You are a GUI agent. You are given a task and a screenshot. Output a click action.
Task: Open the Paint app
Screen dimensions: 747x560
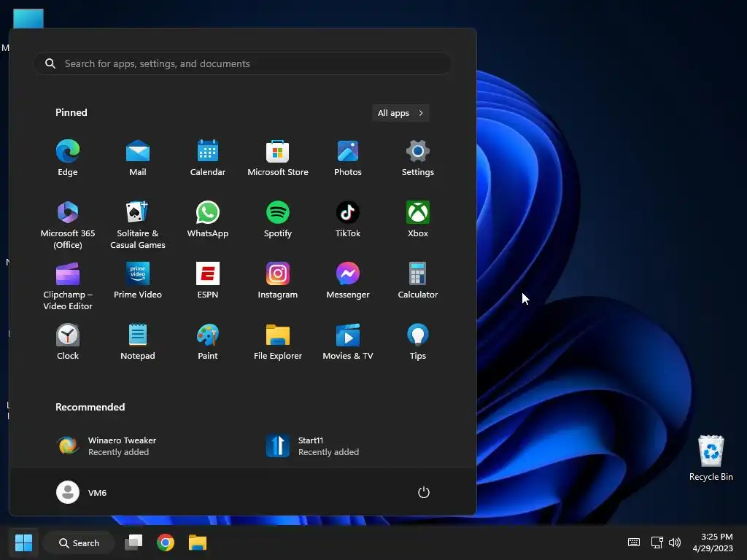[x=208, y=342]
